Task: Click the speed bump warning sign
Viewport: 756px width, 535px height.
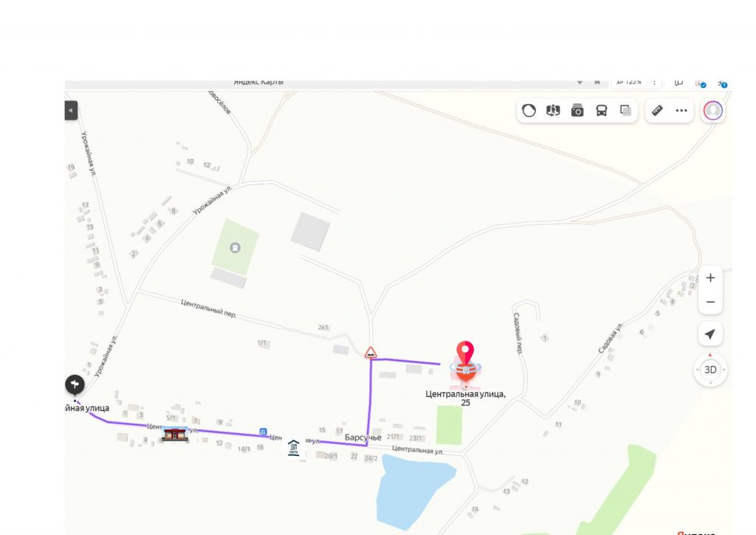Action: [x=371, y=353]
